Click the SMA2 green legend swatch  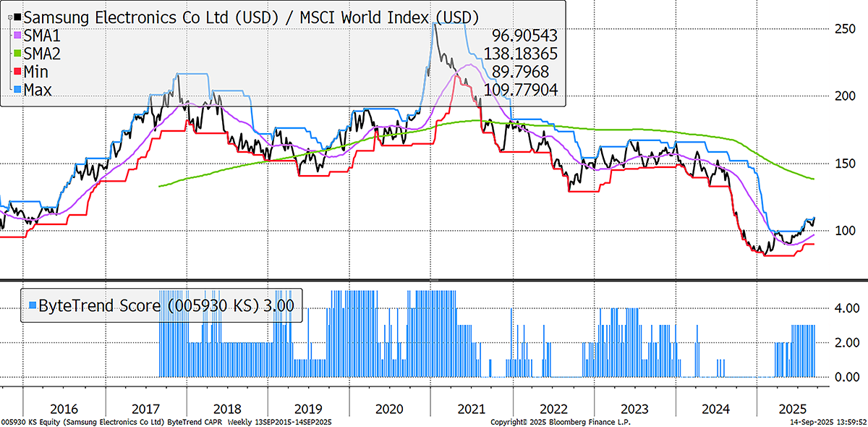[x=18, y=53]
